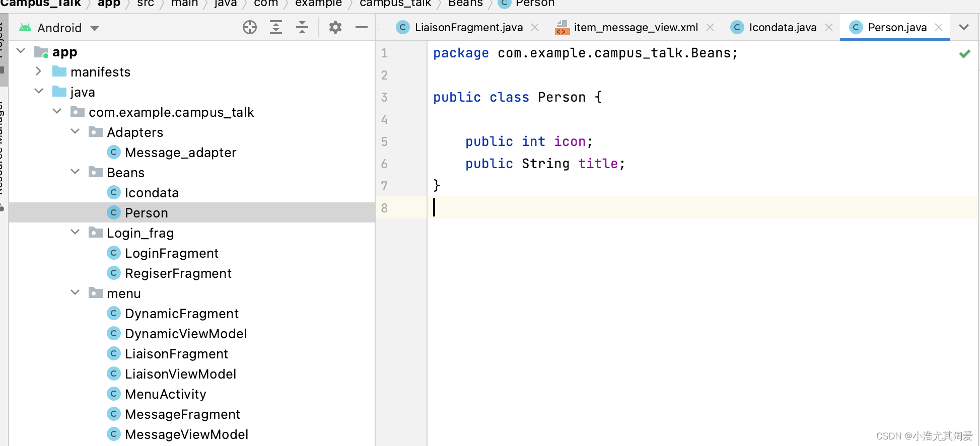
Task: Switch to LiaisonFragment.java tab
Action: pos(469,27)
